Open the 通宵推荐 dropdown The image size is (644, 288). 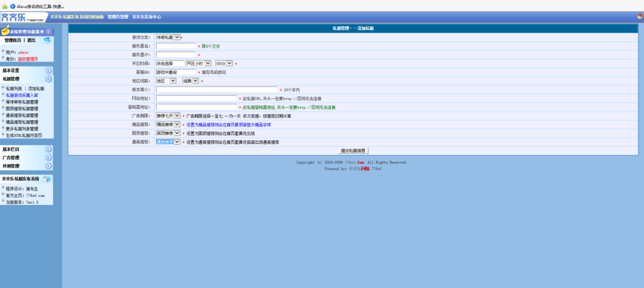pyautogui.click(x=167, y=141)
